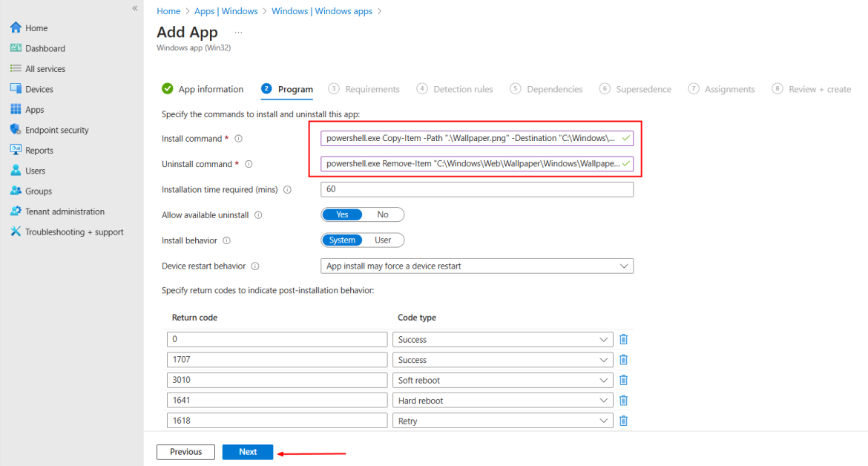The height and width of the screenshot is (466, 868).
Task: Click Next to proceed to Requirements
Action: tap(247, 451)
